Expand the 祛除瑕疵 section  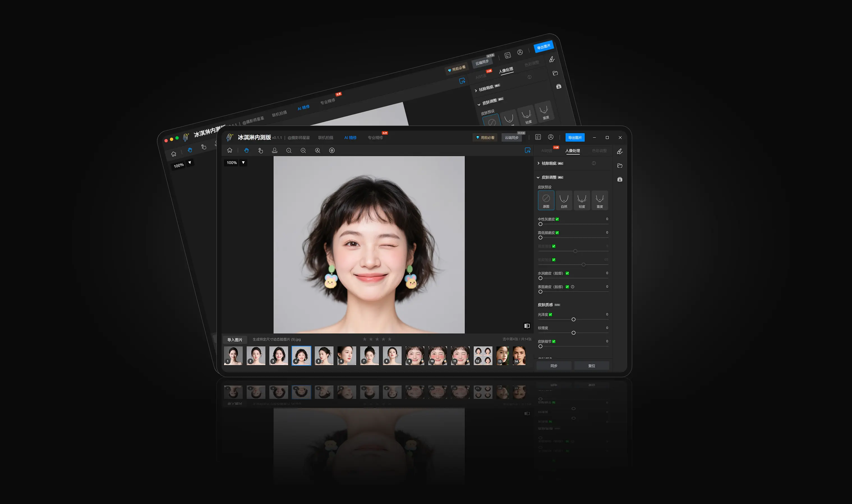point(538,163)
